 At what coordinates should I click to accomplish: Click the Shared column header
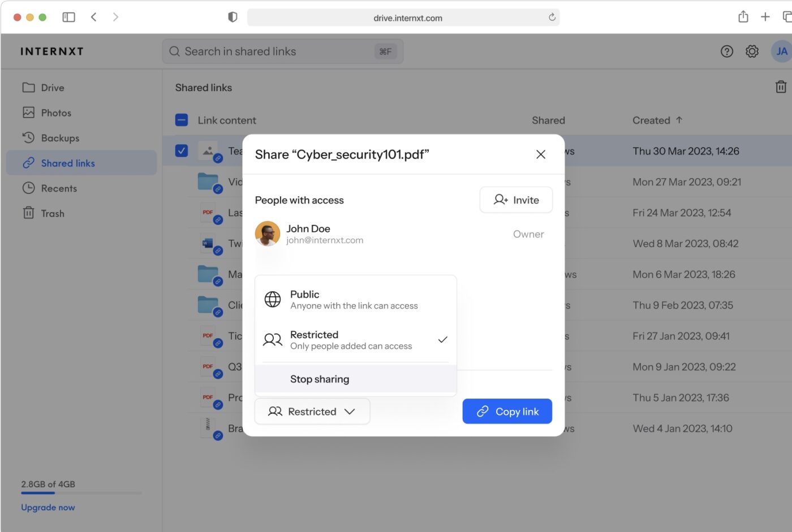coord(548,120)
